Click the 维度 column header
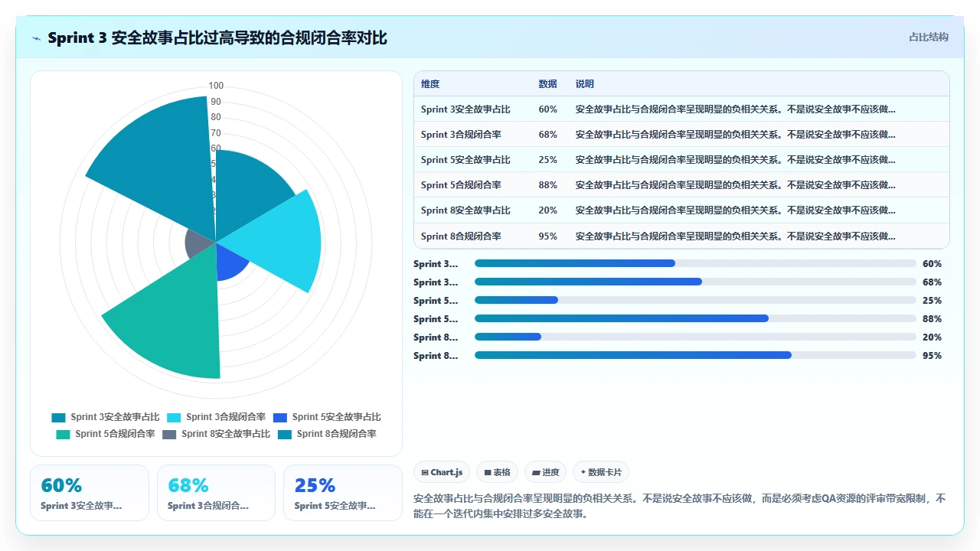The image size is (980, 551). click(430, 84)
